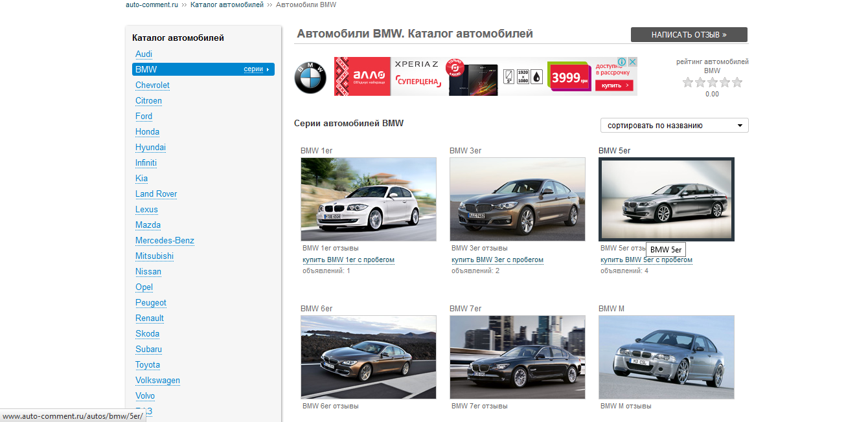Open Каталог автомобилей breadcrumb link

coord(227,5)
